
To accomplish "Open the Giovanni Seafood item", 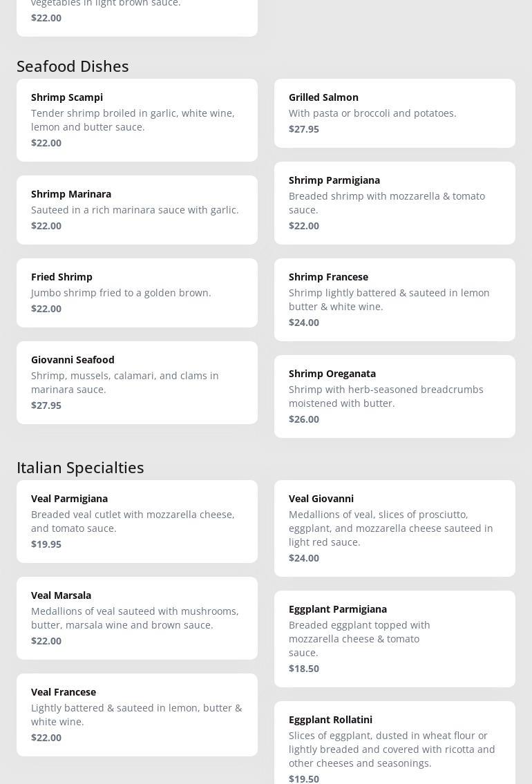I will point(137,382).
